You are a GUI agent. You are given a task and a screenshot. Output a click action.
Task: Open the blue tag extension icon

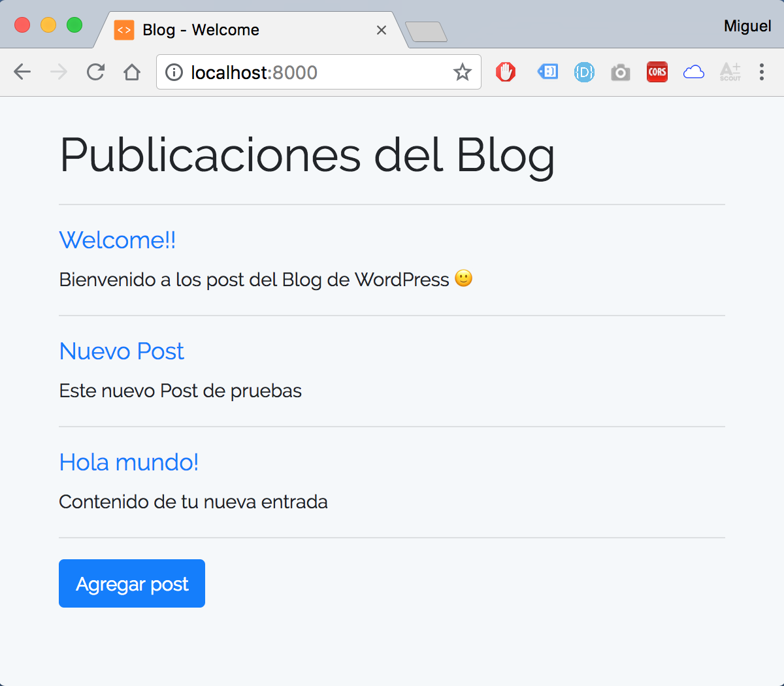click(547, 72)
